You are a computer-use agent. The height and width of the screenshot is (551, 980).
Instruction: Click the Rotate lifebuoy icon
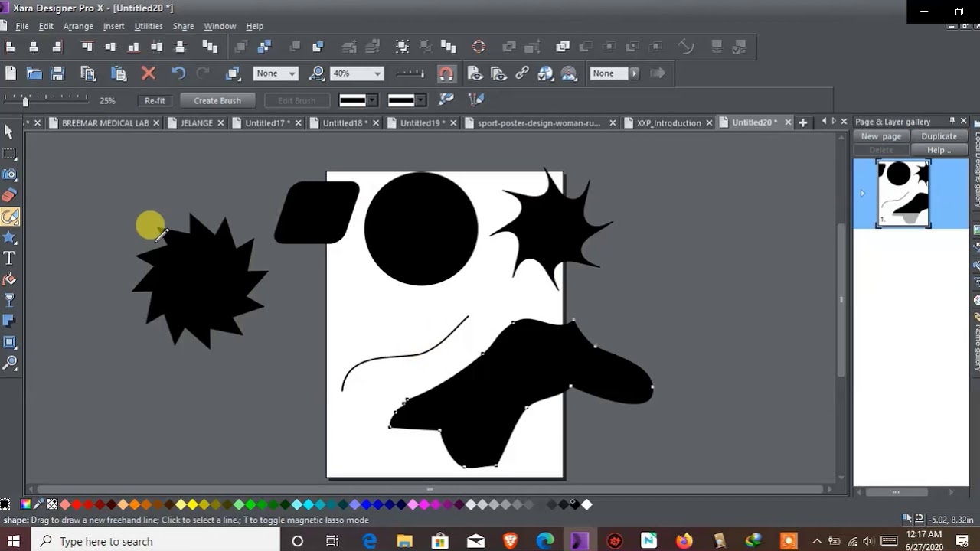[x=479, y=47]
